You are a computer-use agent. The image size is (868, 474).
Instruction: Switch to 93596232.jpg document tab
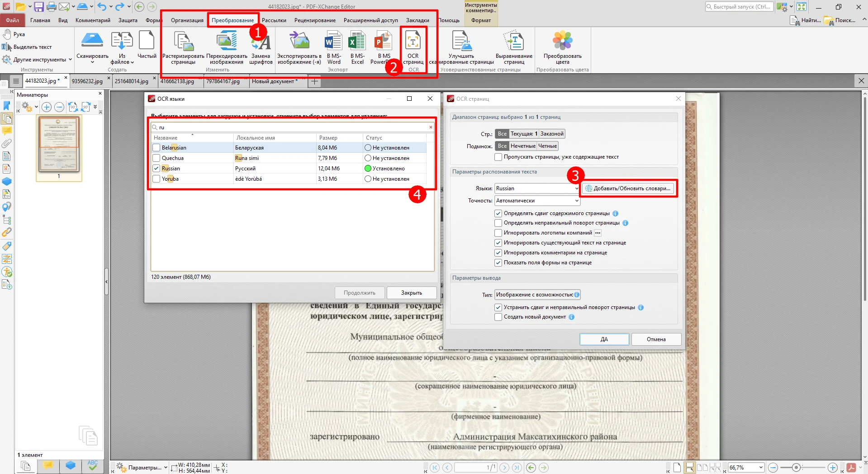(x=87, y=81)
